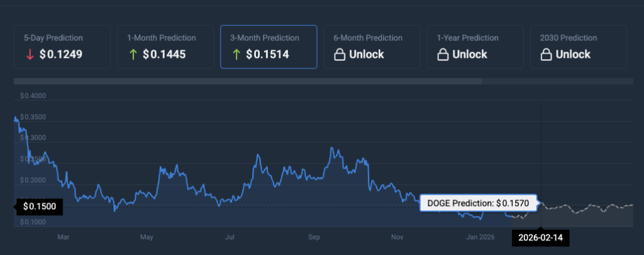Click the Sep label on time axis

pos(315,237)
